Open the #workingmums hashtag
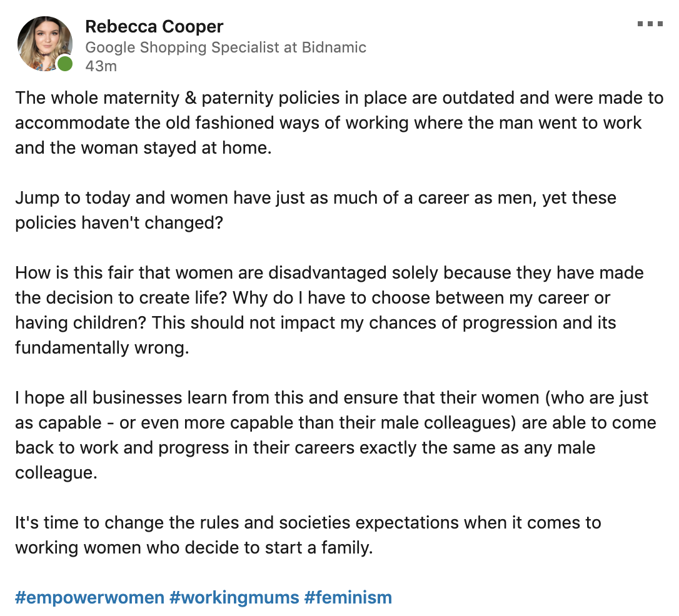This screenshot has height=616, width=679. pyautogui.click(x=234, y=597)
